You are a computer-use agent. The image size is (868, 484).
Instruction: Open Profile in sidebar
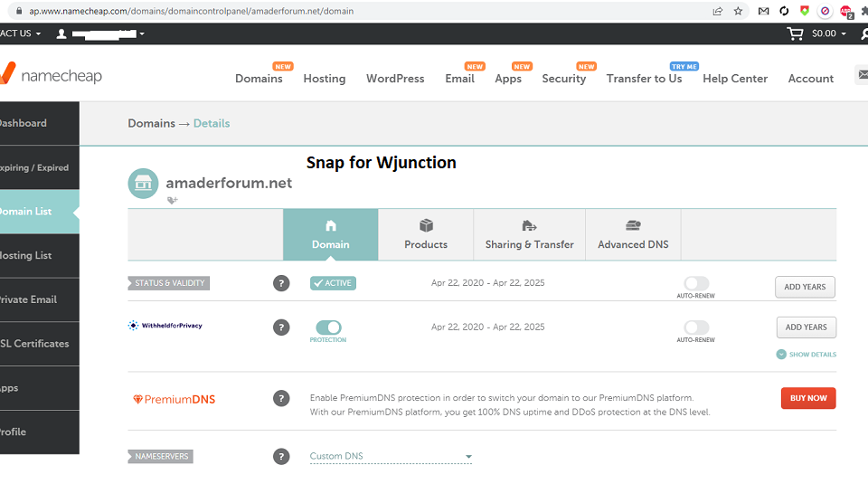click(39, 432)
